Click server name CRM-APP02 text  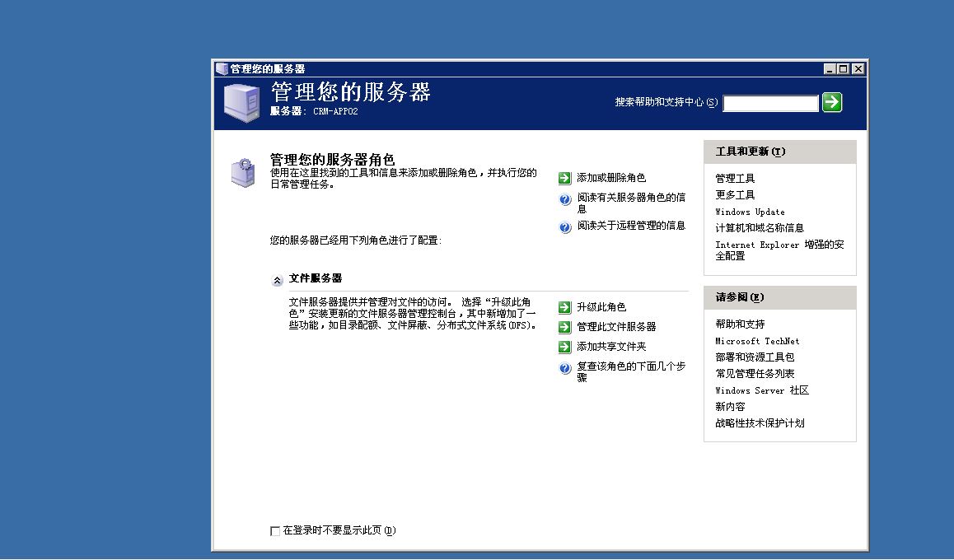tap(335, 111)
